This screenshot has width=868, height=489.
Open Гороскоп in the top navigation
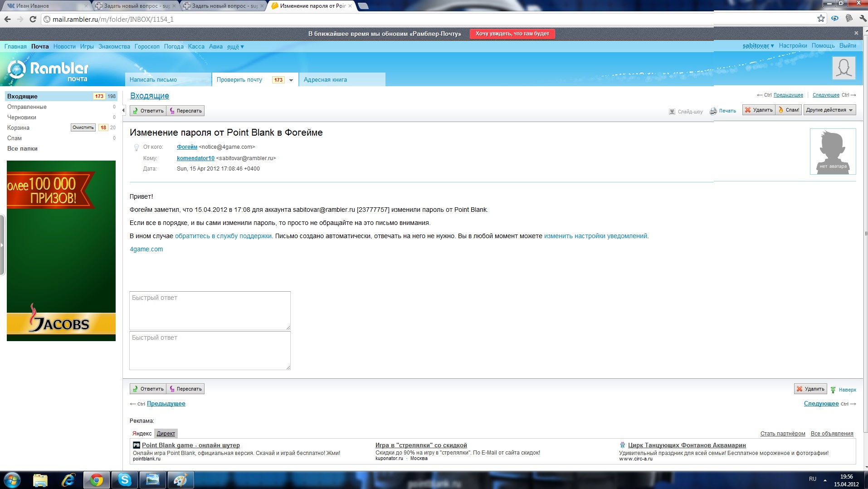point(147,46)
